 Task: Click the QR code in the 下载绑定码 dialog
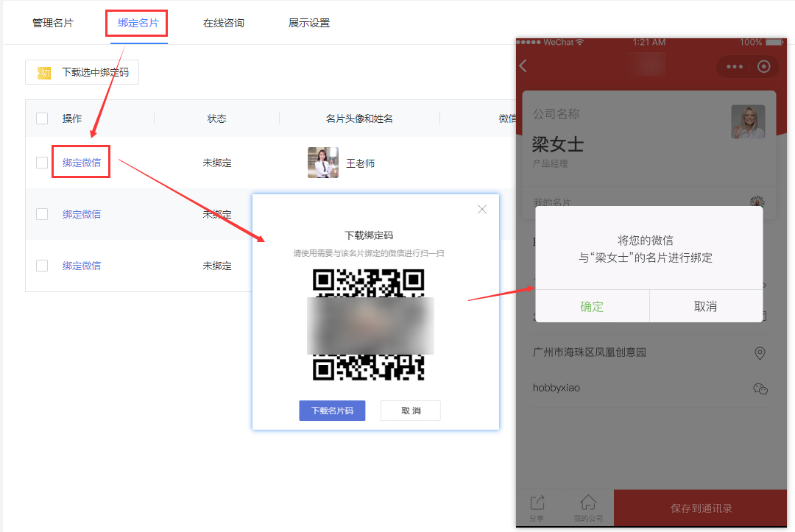tap(369, 324)
